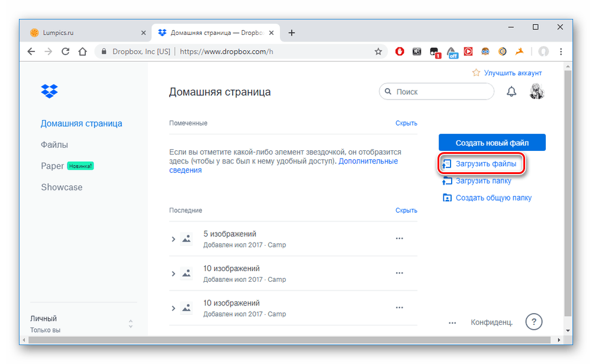Reload the page
592x364 pixels.
pos(65,51)
